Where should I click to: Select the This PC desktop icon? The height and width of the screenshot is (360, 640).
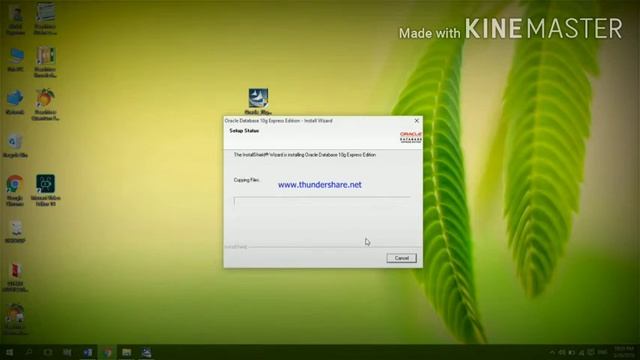16,60
